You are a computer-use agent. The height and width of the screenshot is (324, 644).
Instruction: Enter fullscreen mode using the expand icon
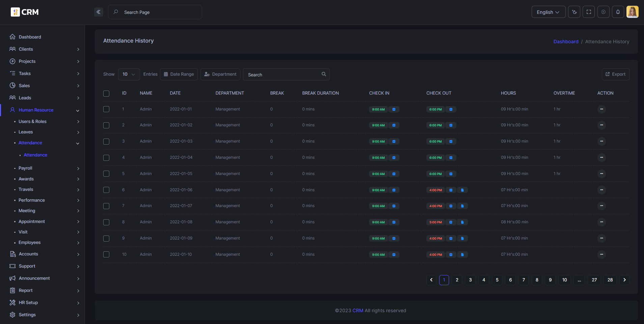(x=589, y=12)
